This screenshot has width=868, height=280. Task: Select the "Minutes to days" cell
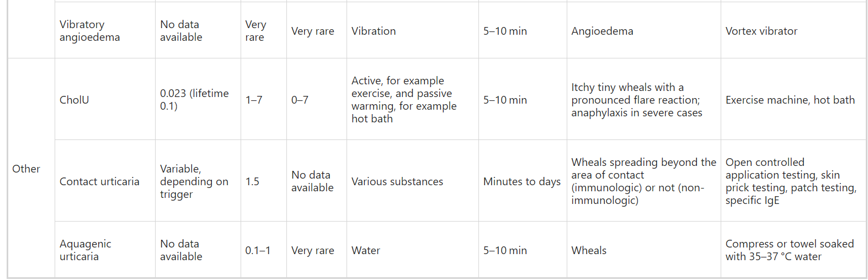[x=521, y=181]
